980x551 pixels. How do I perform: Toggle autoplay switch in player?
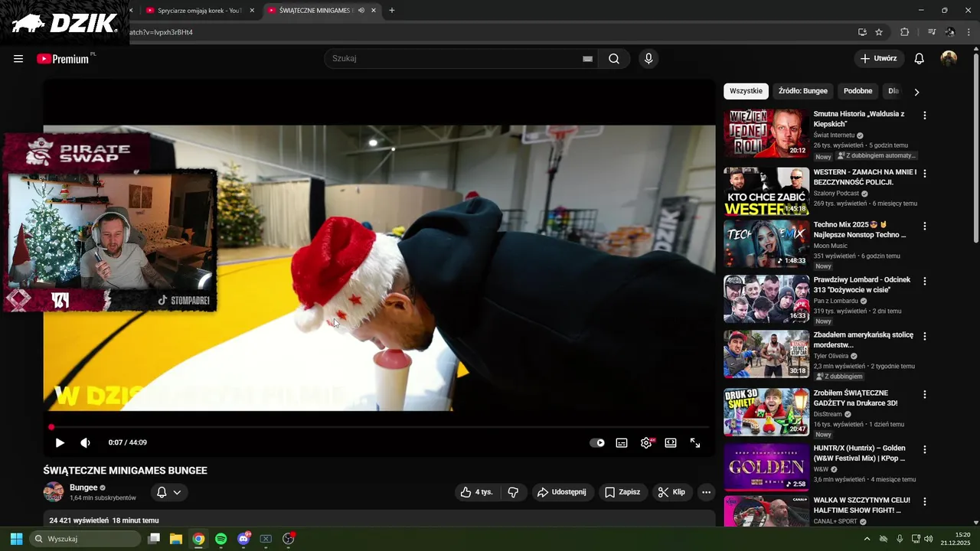(x=597, y=443)
